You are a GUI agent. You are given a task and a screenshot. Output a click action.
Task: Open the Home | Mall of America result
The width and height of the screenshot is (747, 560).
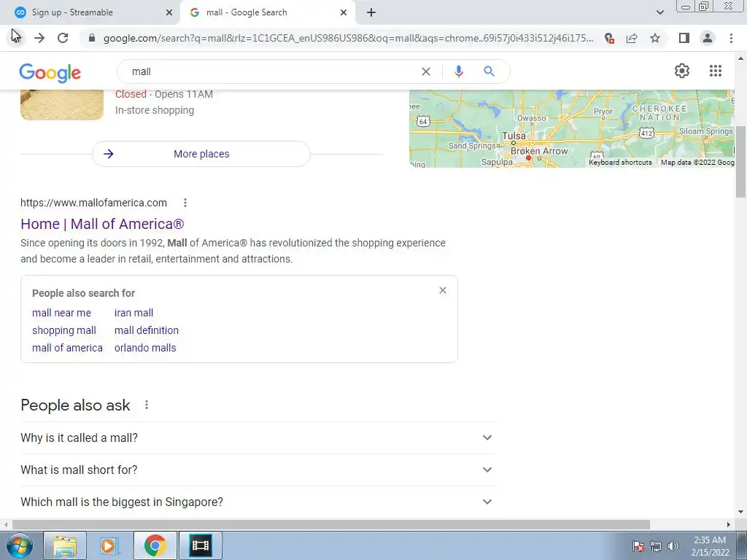click(102, 224)
